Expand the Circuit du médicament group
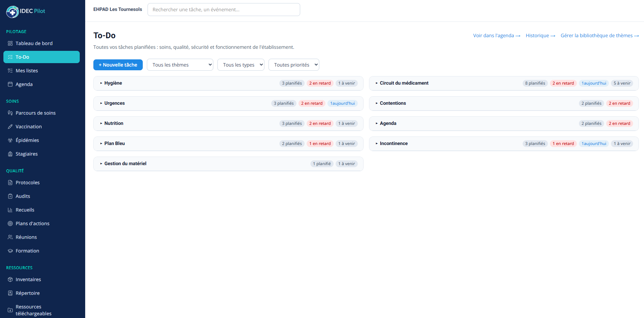The width and height of the screenshot is (644, 318). tap(504, 83)
